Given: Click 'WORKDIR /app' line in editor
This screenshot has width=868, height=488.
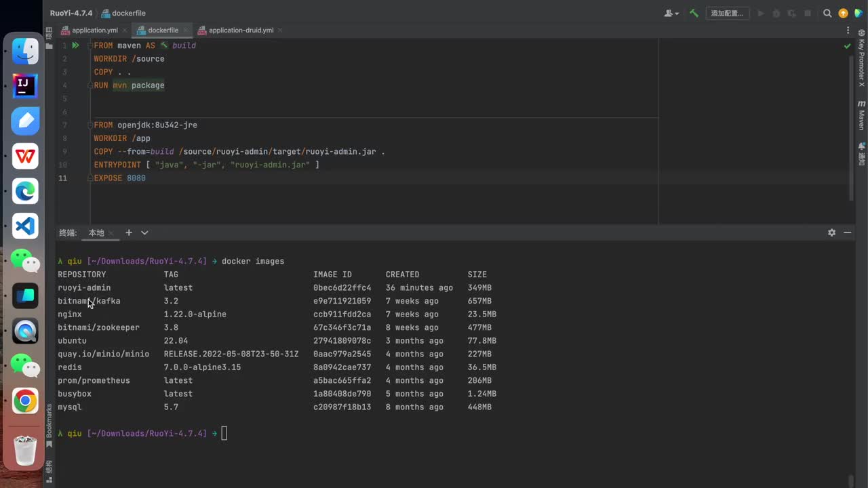Looking at the screenshot, I should pos(122,138).
